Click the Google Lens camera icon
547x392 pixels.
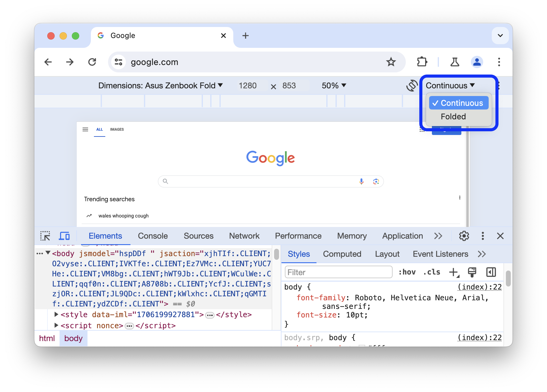click(376, 181)
